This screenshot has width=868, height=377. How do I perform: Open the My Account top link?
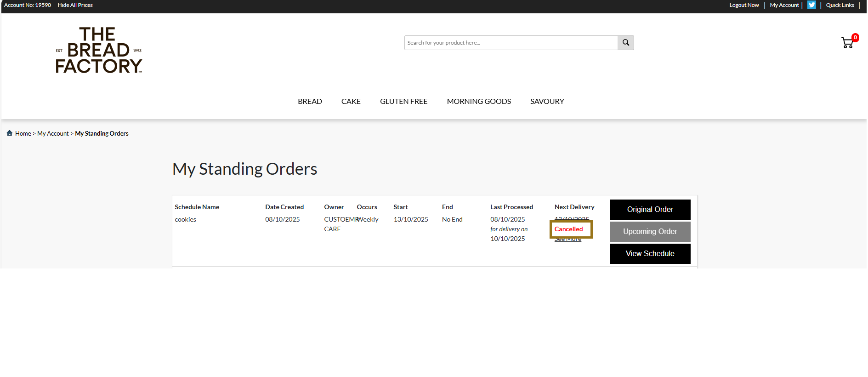pos(784,5)
